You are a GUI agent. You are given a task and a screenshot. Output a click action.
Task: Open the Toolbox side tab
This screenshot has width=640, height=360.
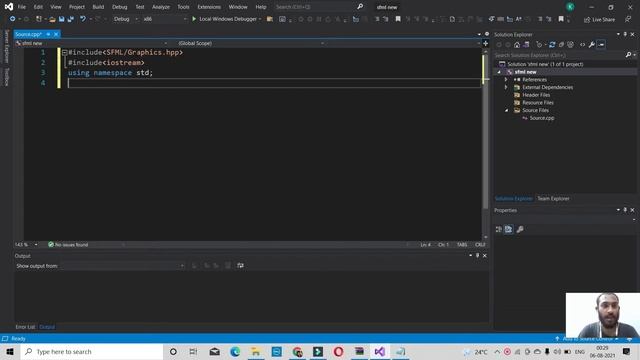[x=6, y=77]
